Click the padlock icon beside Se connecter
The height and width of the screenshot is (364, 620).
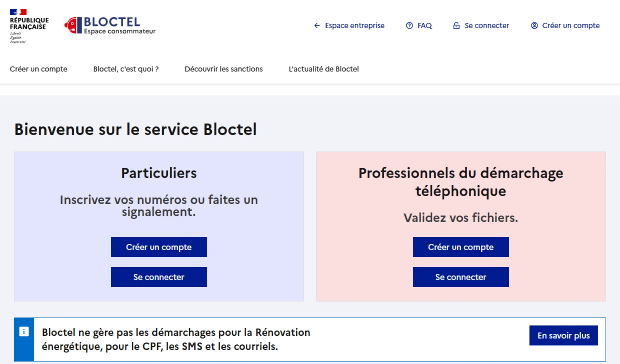pos(457,25)
